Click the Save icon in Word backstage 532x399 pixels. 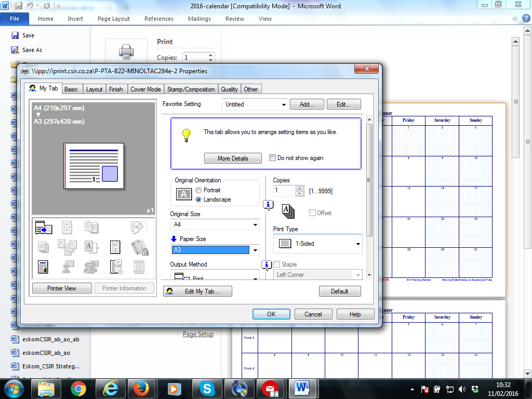tap(15, 35)
